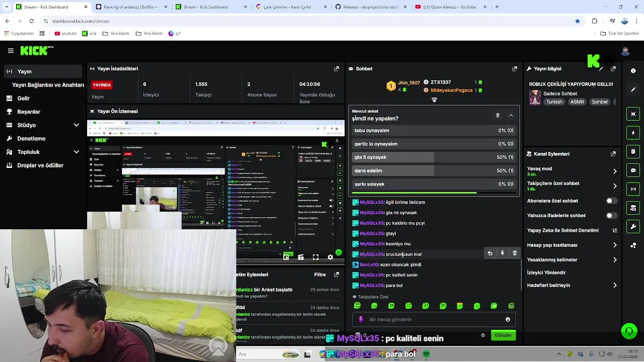Open the hamburger menu beside the Kick logo
644x362 pixels.
(x=11, y=51)
